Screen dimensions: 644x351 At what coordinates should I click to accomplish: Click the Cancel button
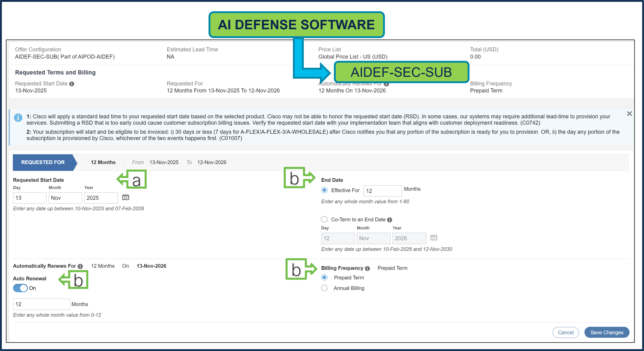point(566,332)
